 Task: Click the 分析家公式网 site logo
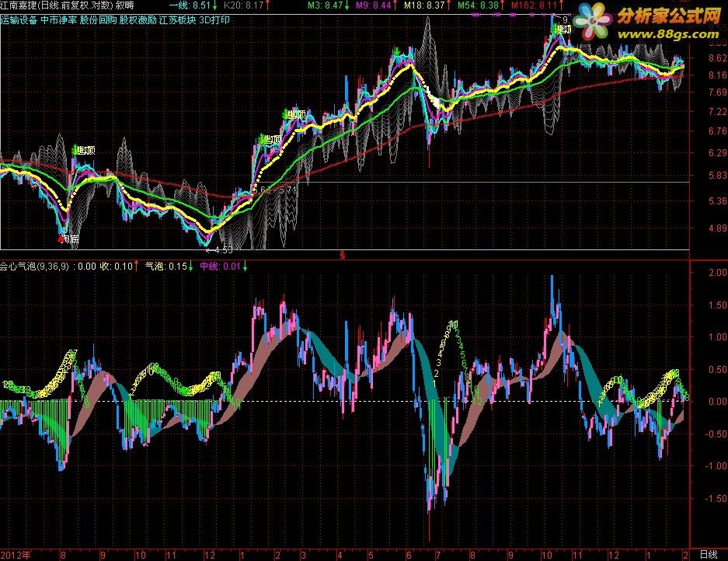click(x=648, y=22)
